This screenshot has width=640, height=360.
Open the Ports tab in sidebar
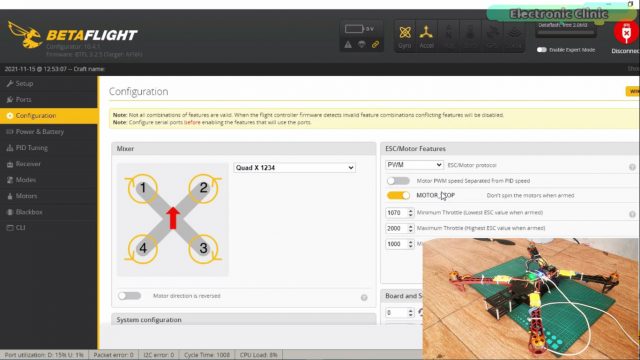coord(49,100)
